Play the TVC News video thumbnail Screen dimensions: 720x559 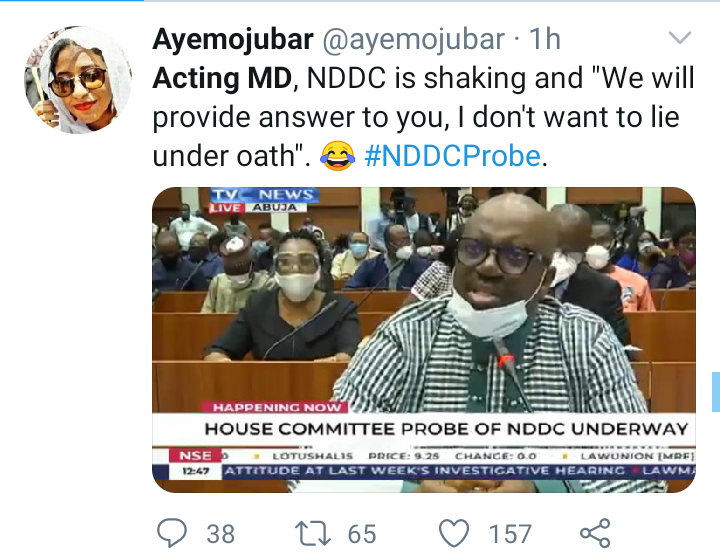click(x=424, y=339)
